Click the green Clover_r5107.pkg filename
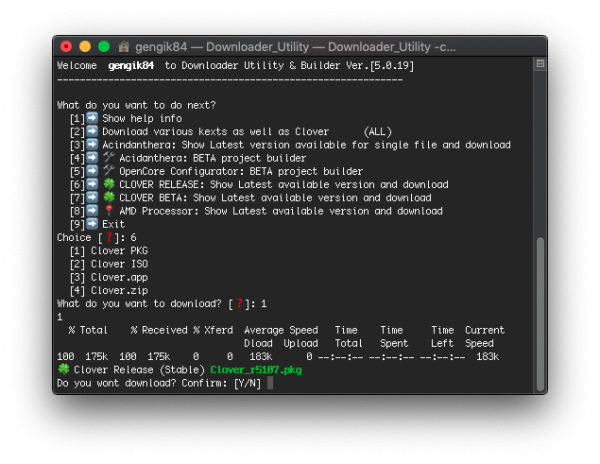This screenshot has width=600, height=464. coord(256,370)
